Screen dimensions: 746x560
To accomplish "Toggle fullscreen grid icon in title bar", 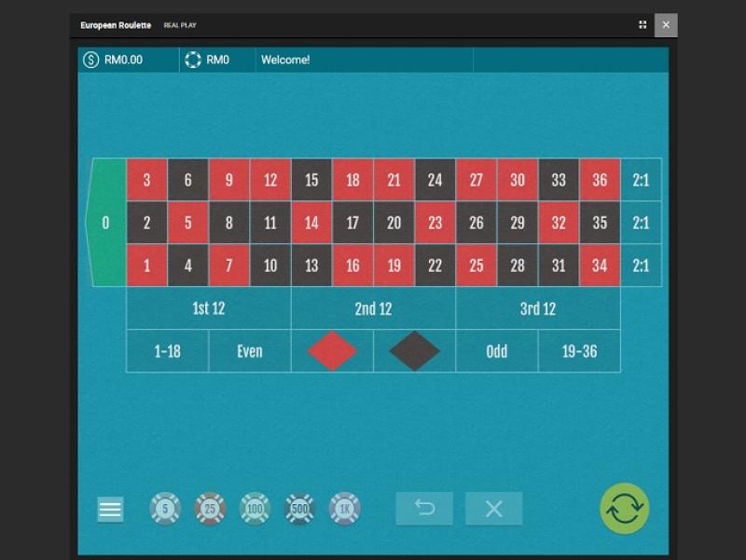I will 642,25.
